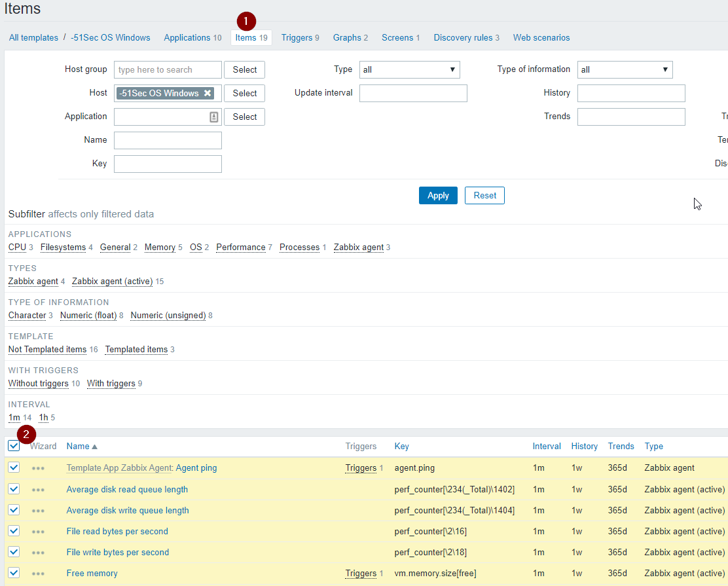Image resolution: width=728 pixels, height=586 pixels.
Task: Go to All templates breadcrumb
Action: click(33, 37)
